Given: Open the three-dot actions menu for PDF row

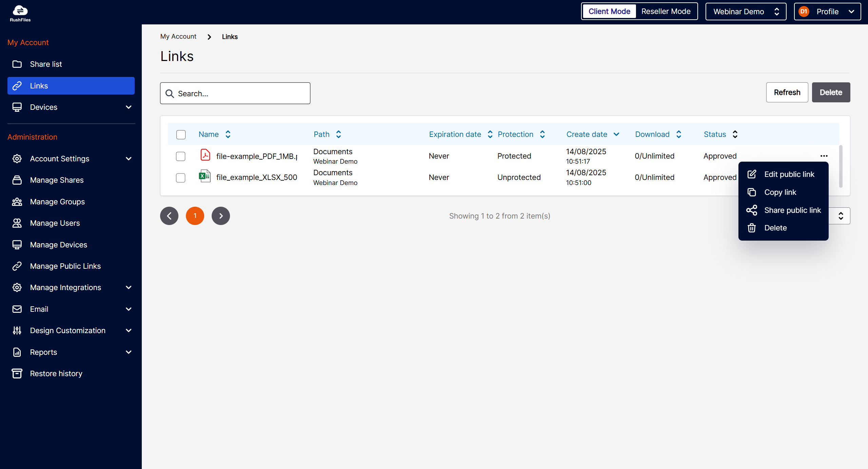Looking at the screenshot, I should click(824, 156).
